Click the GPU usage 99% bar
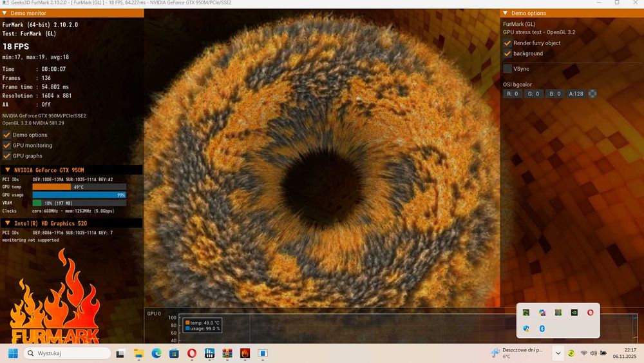 pyautogui.click(x=79, y=195)
